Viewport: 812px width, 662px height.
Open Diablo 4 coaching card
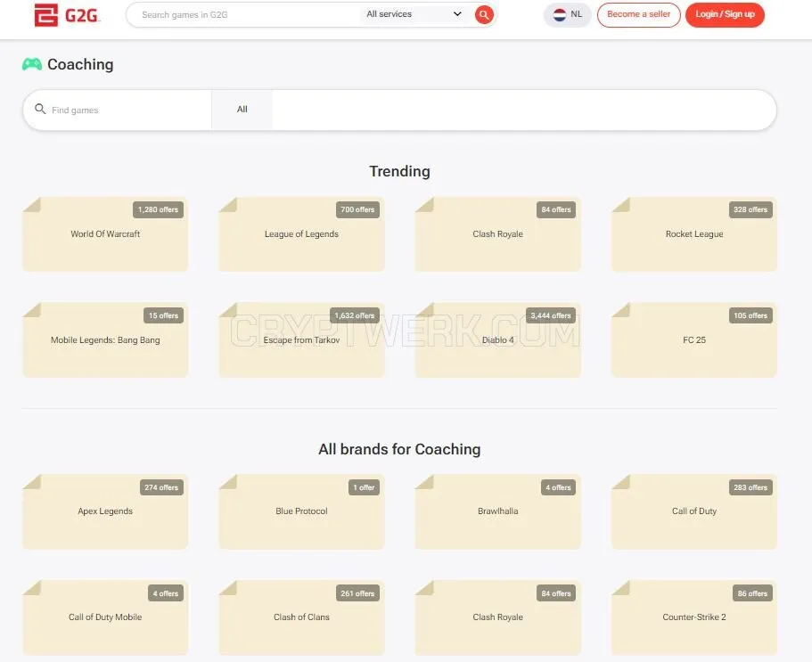click(497, 340)
